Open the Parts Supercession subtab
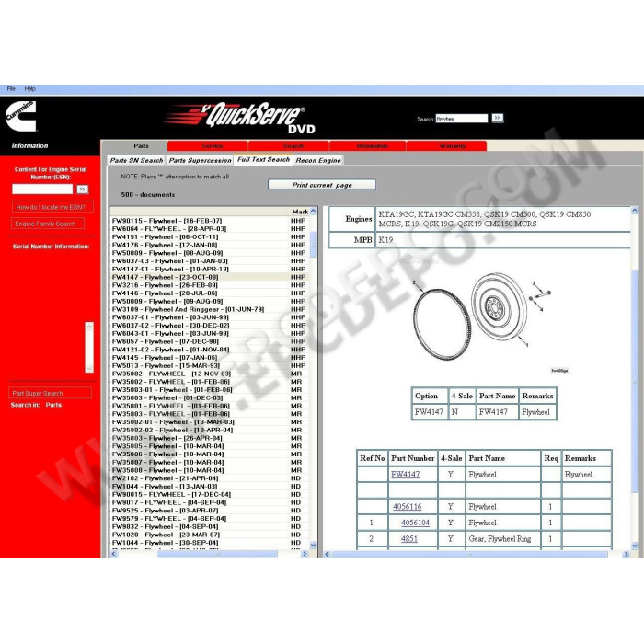The width and height of the screenshot is (644, 644). coord(200,160)
